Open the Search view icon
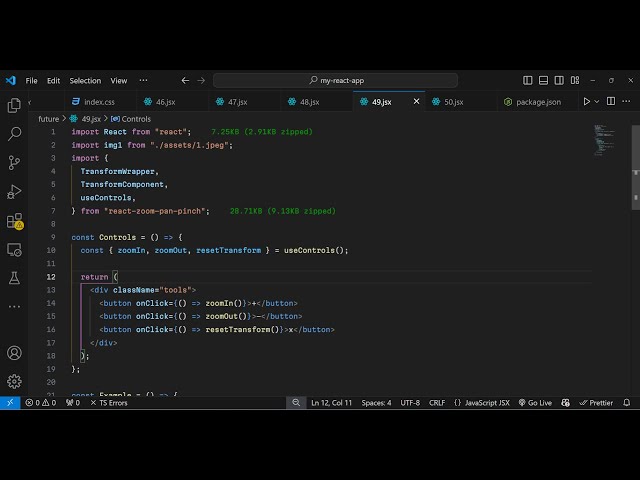Screen dimensions: 640x480 tap(14, 133)
